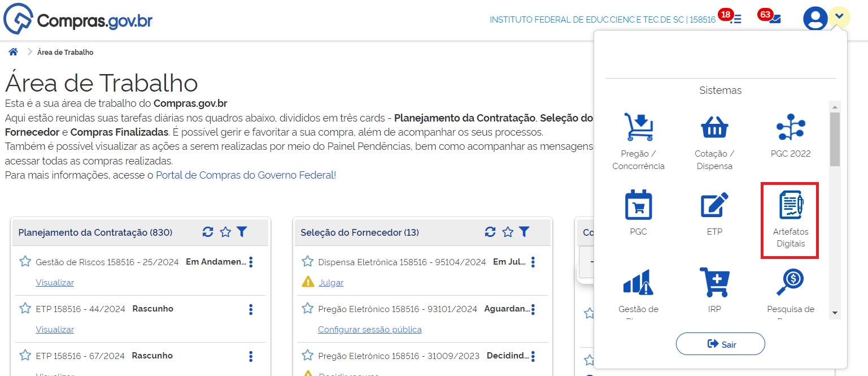Click the Sistemas panel scrollbar down arrow
868x376 pixels.
pyautogui.click(x=835, y=313)
